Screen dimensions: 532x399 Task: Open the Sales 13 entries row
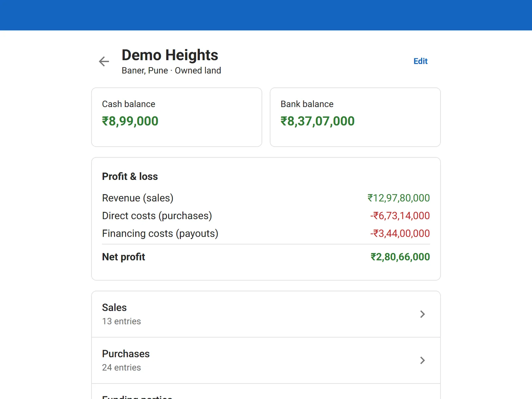tap(266, 314)
